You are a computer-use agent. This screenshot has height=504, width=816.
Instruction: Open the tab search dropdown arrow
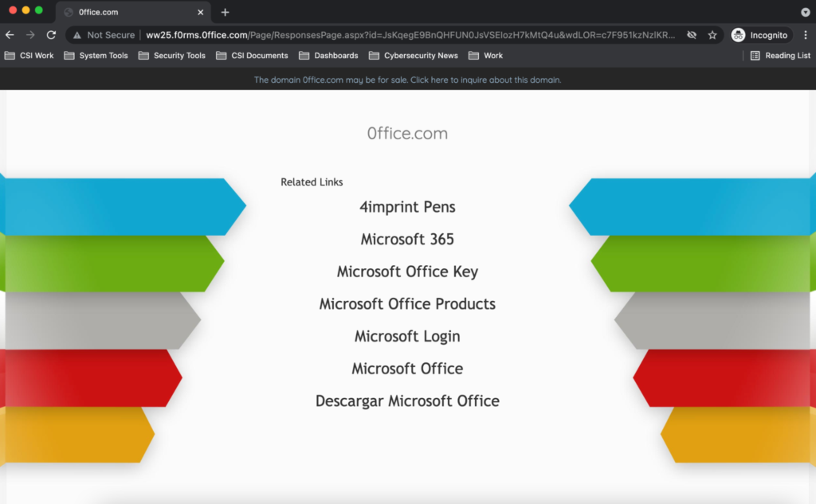tap(805, 12)
